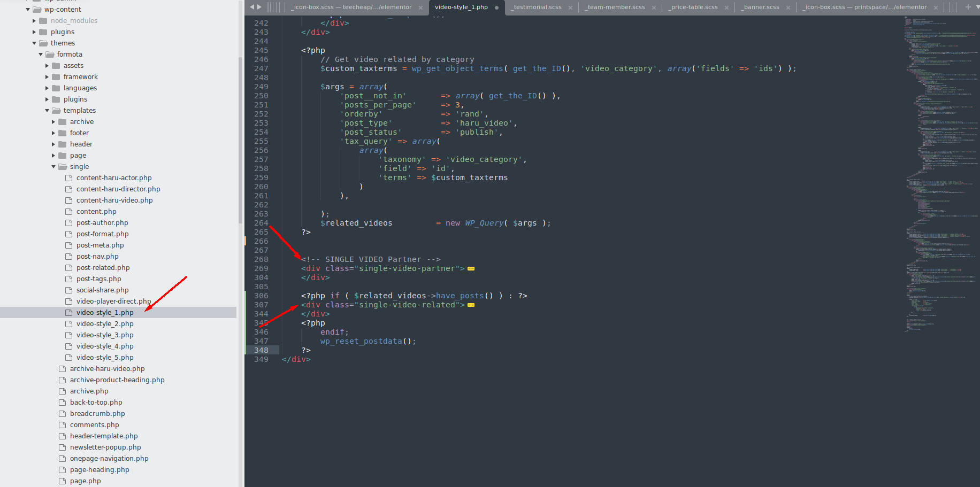Unfold collapsed single-video-partner div marker
The width and height of the screenshot is (980, 487).
pos(471,269)
